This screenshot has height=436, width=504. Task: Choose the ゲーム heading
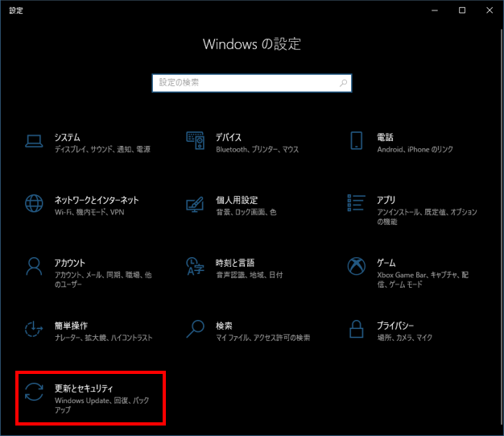tap(386, 263)
